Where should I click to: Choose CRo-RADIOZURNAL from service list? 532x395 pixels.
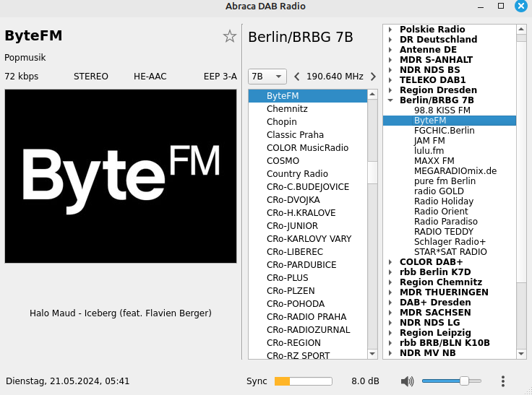tap(308, 330)
